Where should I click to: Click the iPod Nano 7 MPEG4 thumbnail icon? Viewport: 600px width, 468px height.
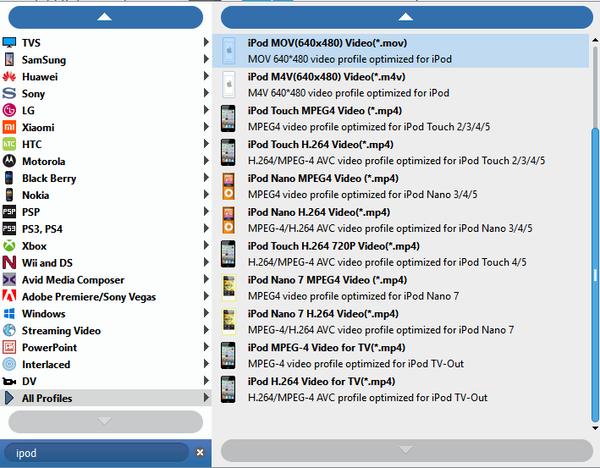(x=229, y=288)
